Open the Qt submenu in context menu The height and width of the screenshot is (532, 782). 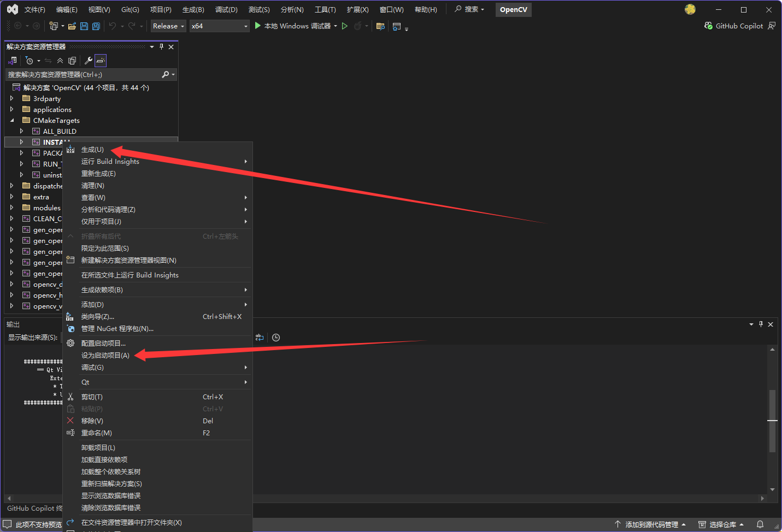click(x=157, y=382)
